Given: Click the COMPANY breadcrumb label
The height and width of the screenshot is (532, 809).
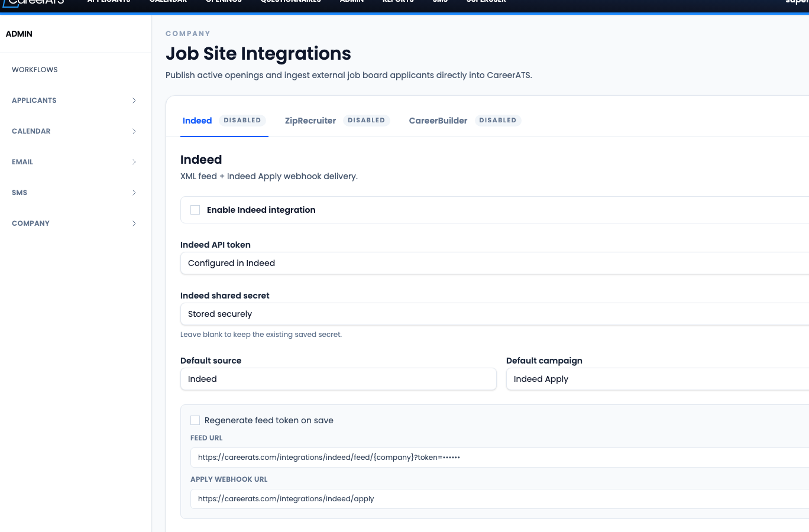Looking at the screenshot, I should click(x=188, y=34).
